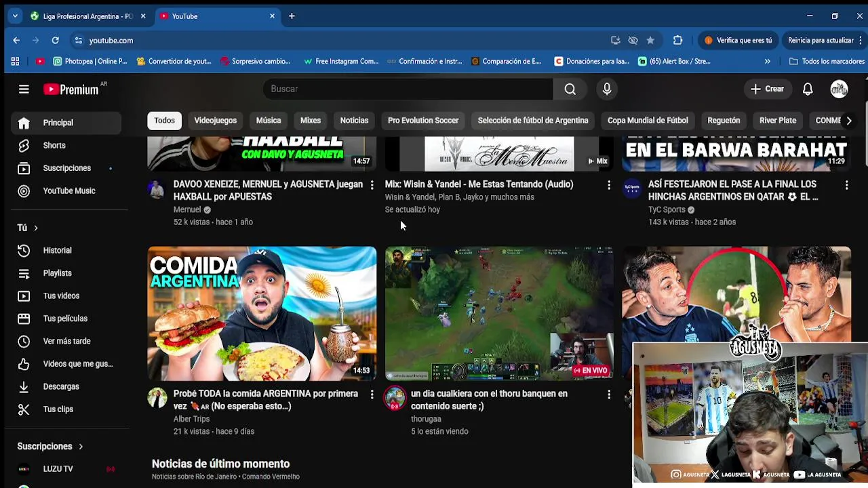Open Principal in the sidebar
The height and width of the screenshot is (488, 868).
point(66,123)
